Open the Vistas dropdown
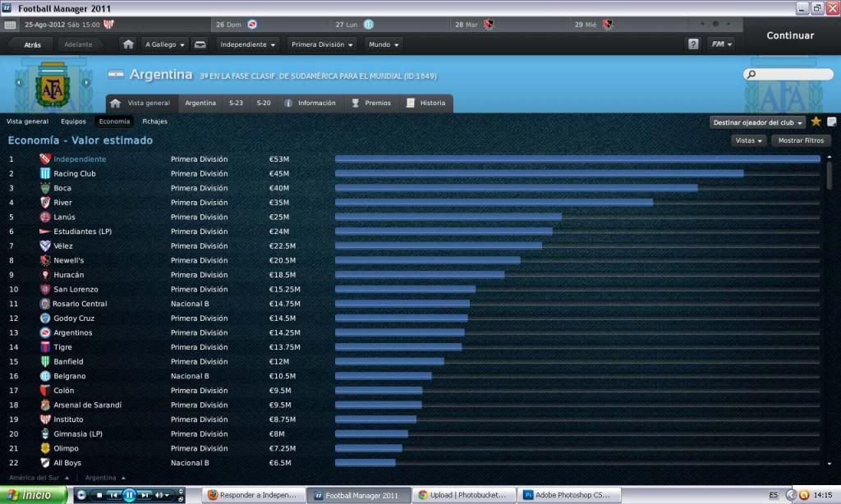This screenshot has height=504, width=841. coord(748,140)
